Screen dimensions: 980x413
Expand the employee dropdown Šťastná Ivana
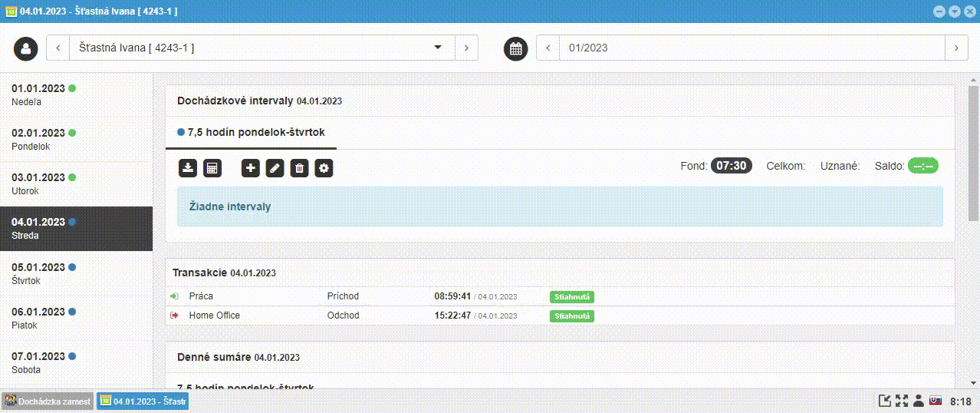coord(438,48)
